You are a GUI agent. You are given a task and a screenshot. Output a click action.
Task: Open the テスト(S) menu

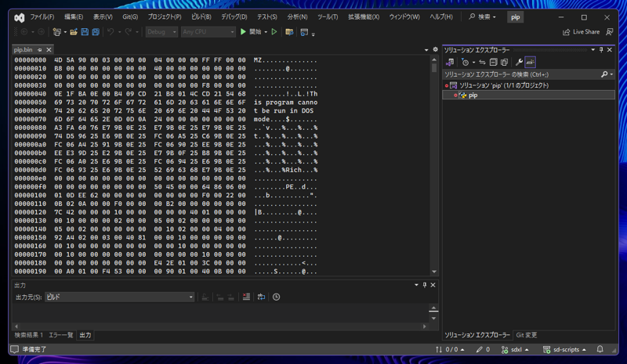click(x=266, y=16)
